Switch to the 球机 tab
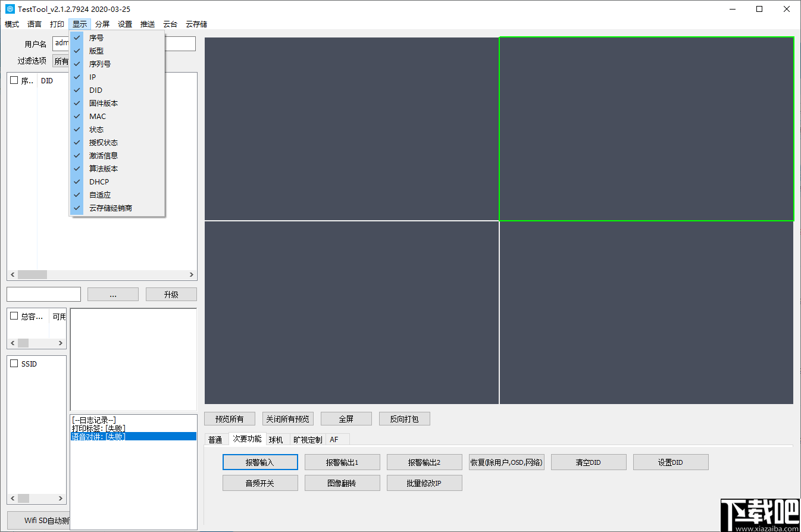 tap(276, 439)
